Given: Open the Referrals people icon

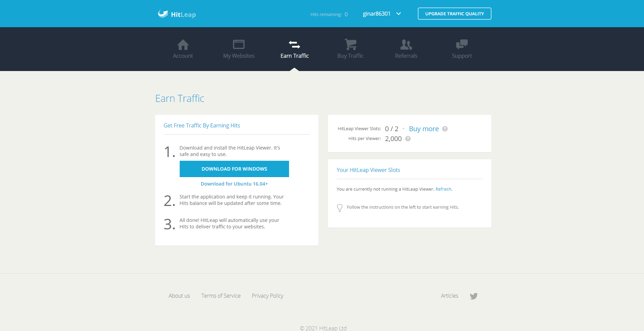Looking at the screenshot, I should pyautogui.click(x=406, y=45).
